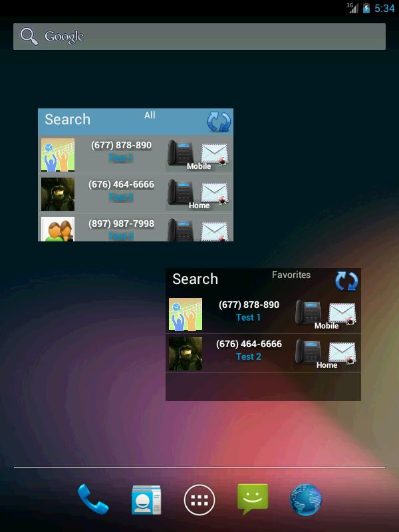
Task: Message (897) 987-7998 via envelope in All widget
Action: click(x=214, y=231)
